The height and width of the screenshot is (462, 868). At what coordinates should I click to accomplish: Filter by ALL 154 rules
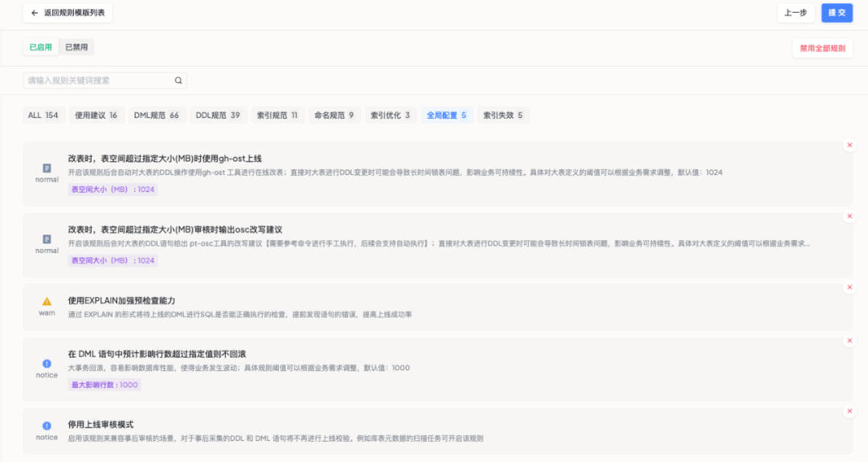pos(43,115)
